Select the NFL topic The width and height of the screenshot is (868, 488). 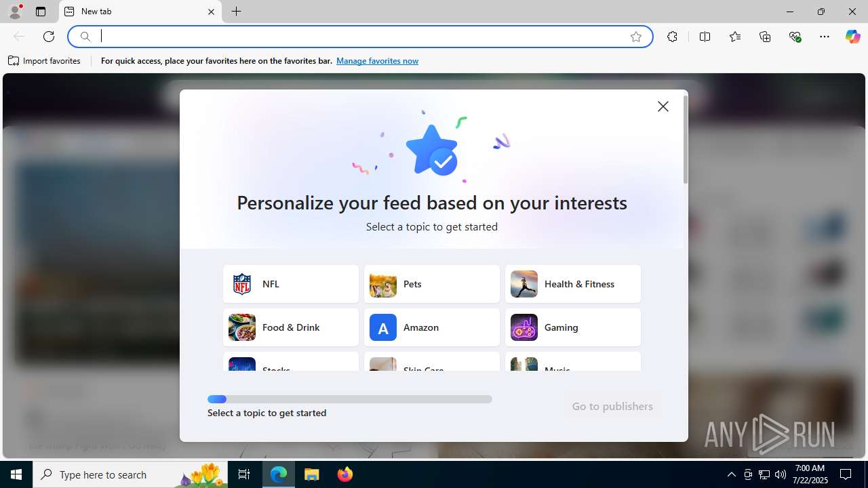click(x=291, y=284)
